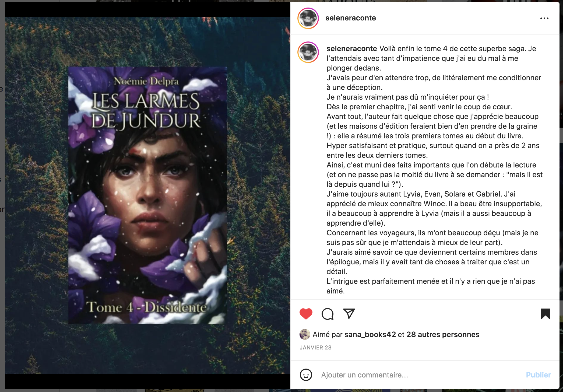Viewport: 563px width, 392px height.
Task: Open the caption author avatar
Action: coord(308,52)
